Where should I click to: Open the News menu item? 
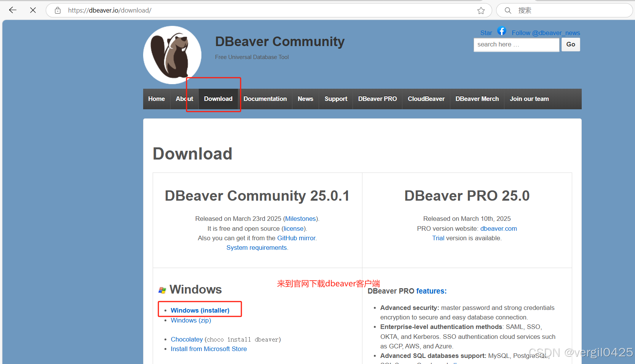click(x=305, y=99)
